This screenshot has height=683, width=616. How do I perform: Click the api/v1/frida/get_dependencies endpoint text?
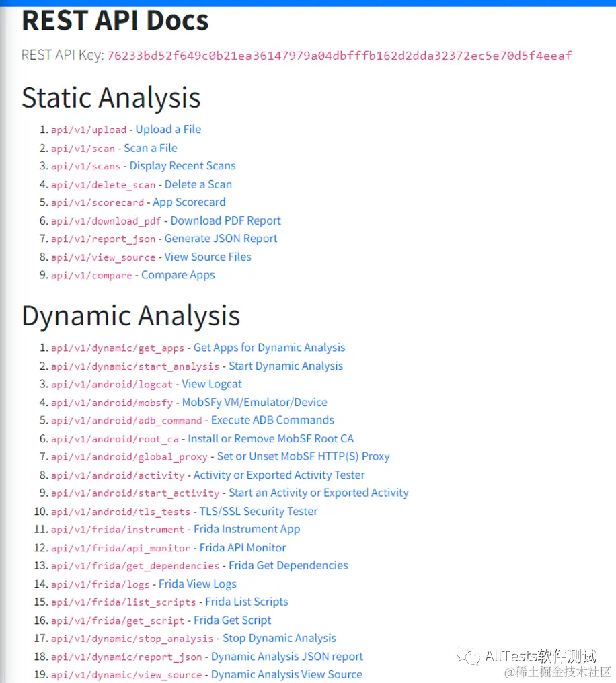(x=135, y=565)
